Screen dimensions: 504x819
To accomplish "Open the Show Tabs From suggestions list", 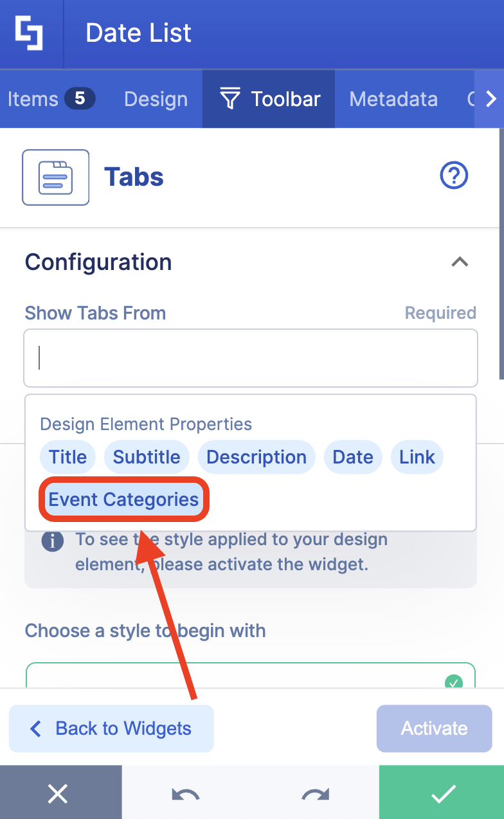I will pyautogui.click(x=250, y=358).
